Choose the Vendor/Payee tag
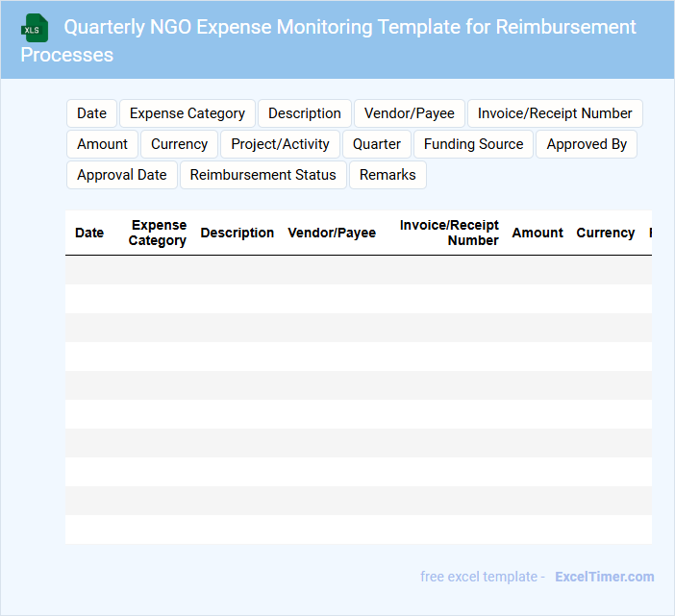This screenshot has width=675, height=616. [x=410, y=113]
